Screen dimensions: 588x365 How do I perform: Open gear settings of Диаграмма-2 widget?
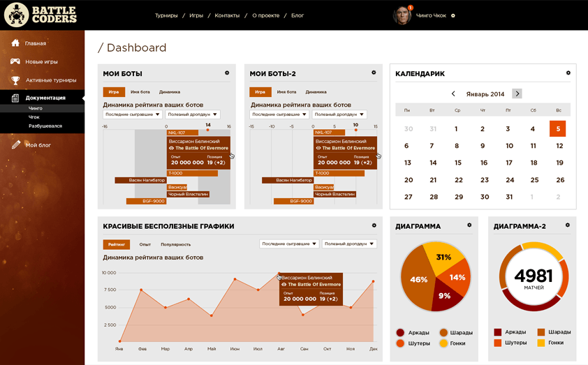pyautogui.click(x=567, y=225)
